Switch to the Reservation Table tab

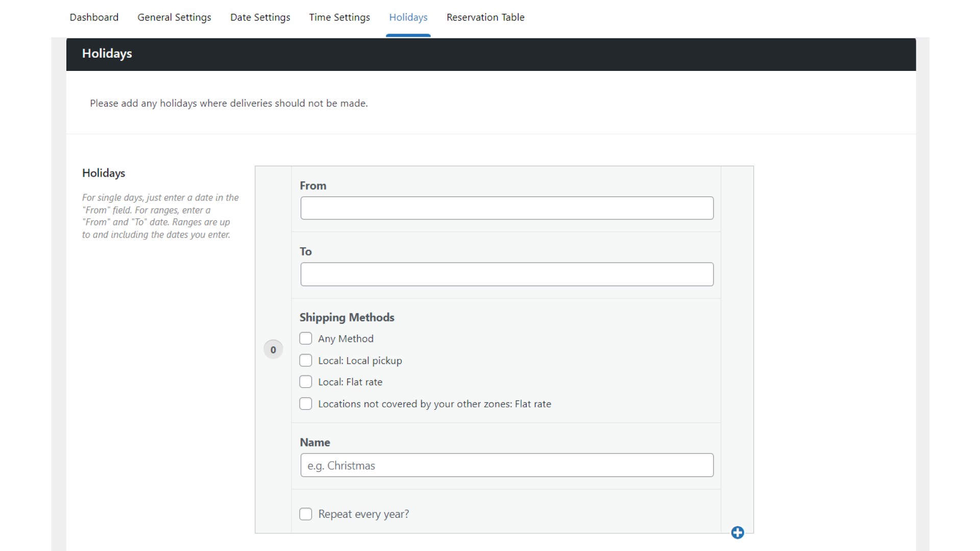[485, 17]
